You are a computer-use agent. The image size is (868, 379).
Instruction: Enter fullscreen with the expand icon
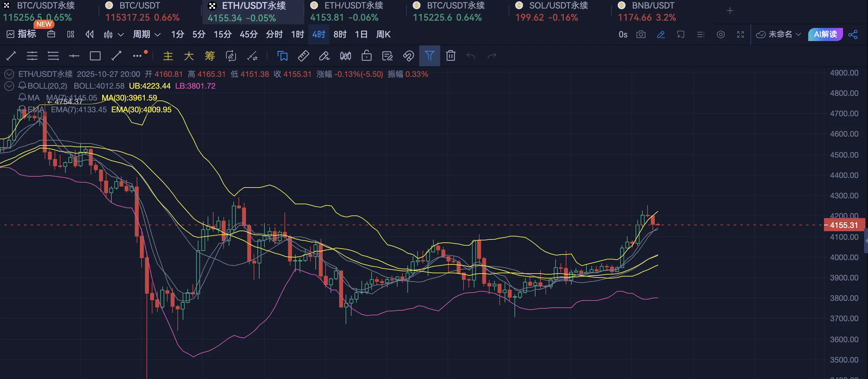point(740,34)
